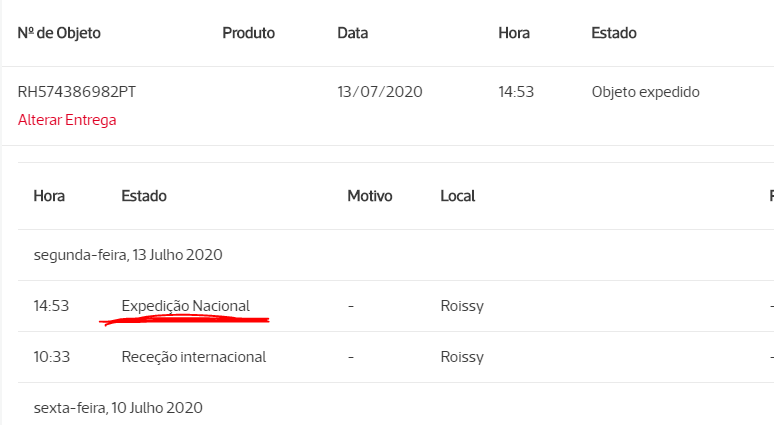Click the Data column header
774x425 pixels.
[352, 33]
